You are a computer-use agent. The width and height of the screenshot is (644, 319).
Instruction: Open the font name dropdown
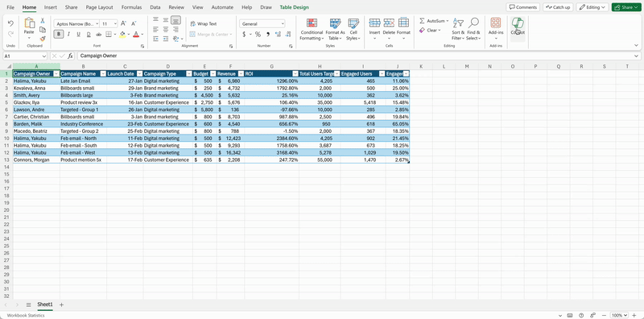tap(97, 24)
